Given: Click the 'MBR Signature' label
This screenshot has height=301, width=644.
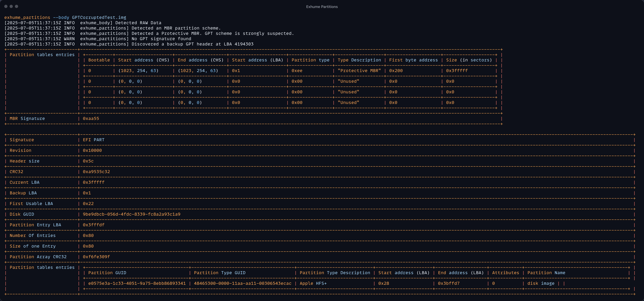Looking at the screenshot, I should tap(27, 119).
